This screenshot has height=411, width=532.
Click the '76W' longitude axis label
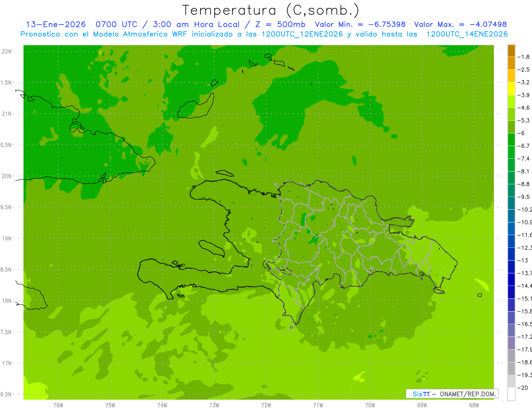click(x=58, y=405)
